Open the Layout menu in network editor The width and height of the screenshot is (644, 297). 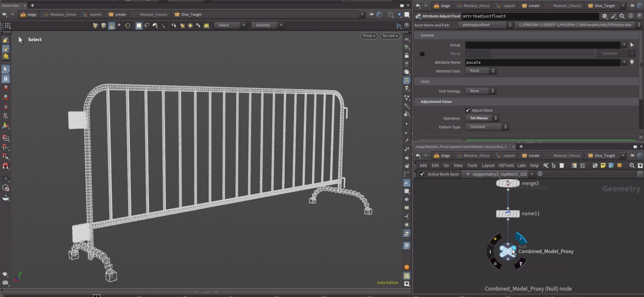[488, 166]
